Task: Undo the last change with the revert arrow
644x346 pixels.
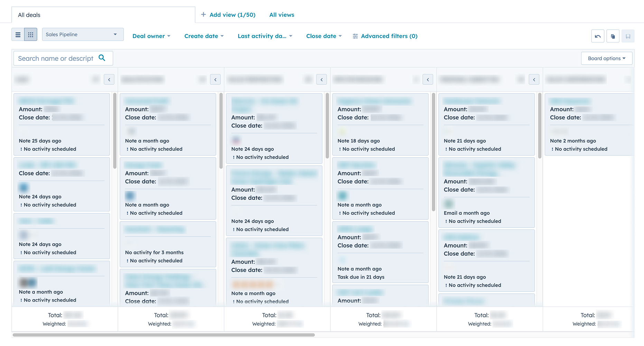Action: pos(597,36)
